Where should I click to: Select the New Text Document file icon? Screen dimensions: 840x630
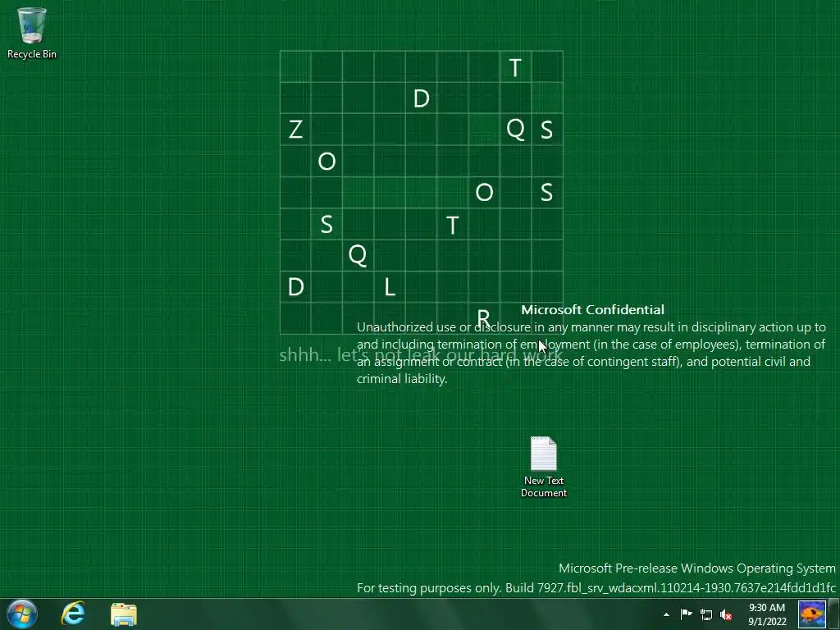tap(544, 467)
